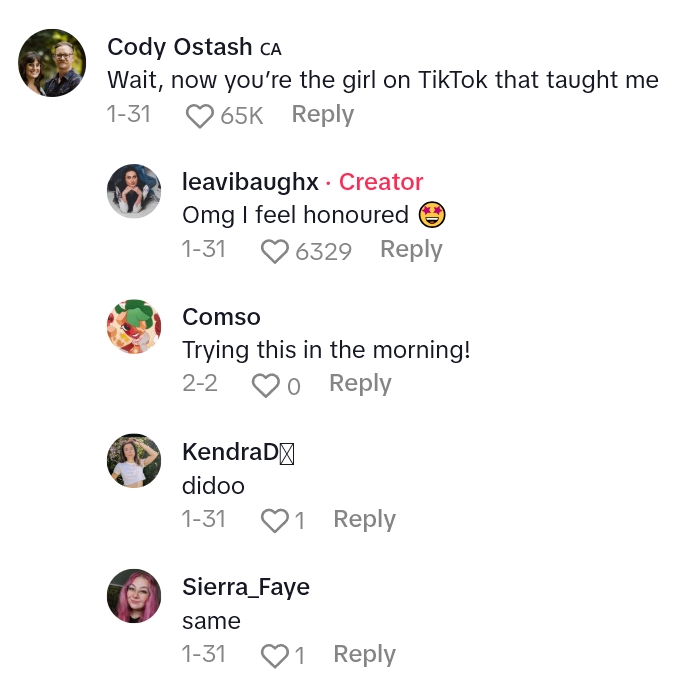Open Cody Ostash username link

[180, 47]
